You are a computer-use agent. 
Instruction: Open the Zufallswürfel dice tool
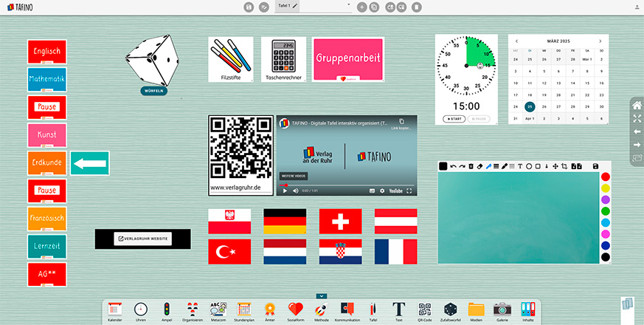pyautogui.click(x=450, y=310)
